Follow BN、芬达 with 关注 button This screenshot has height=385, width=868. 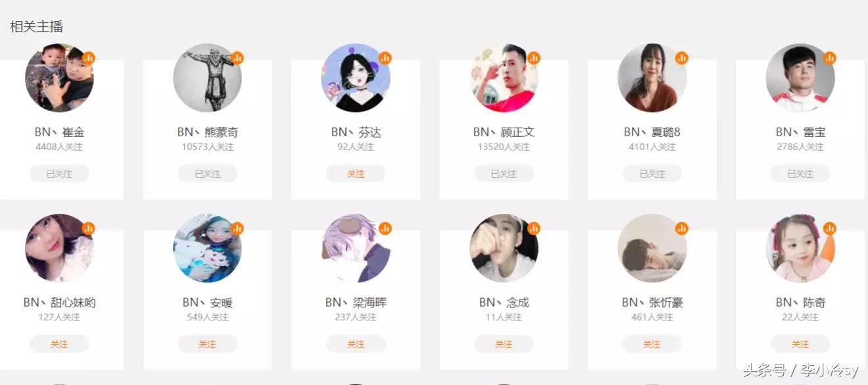pyautogui.click(x=356, y=174)
